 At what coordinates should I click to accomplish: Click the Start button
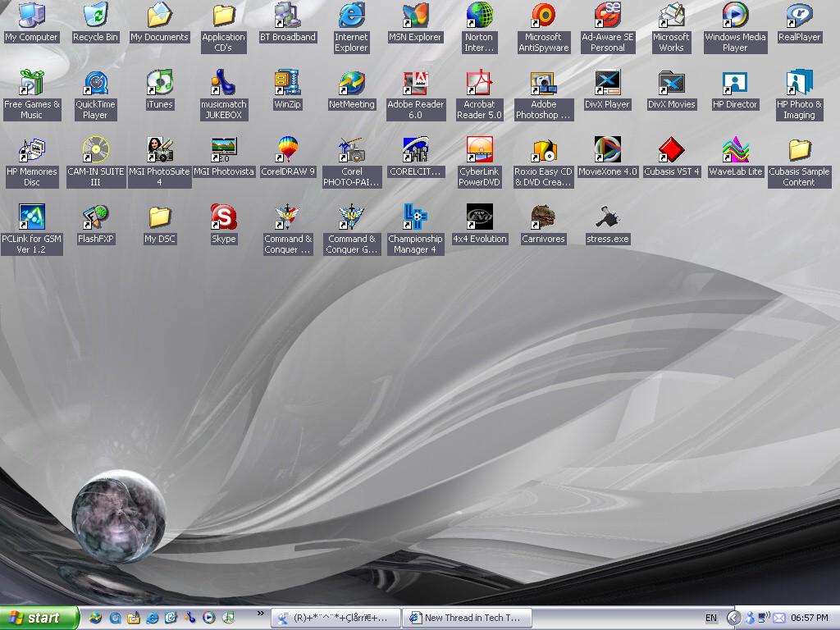39,618
